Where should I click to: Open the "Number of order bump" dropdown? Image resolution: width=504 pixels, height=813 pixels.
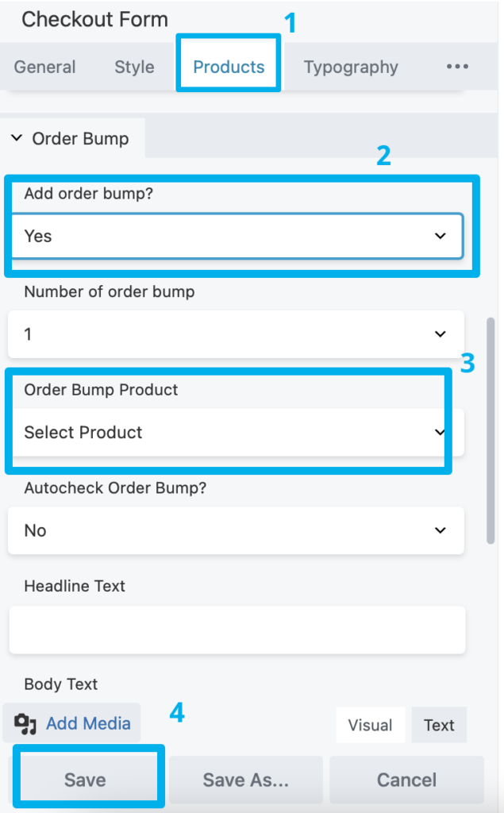236,333
